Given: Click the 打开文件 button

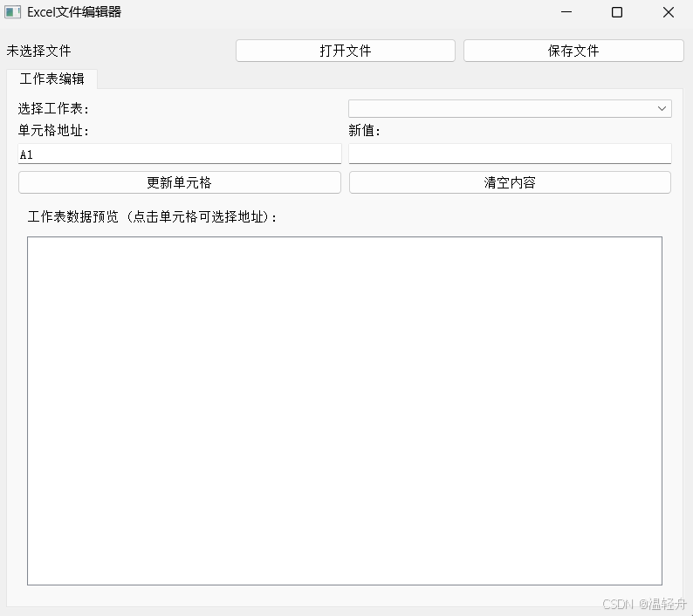Looking at the screenshot, I should 345,51.
